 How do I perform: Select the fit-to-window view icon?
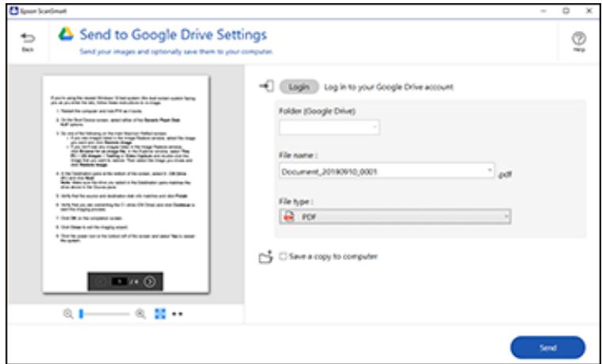(x=159, y=314)
